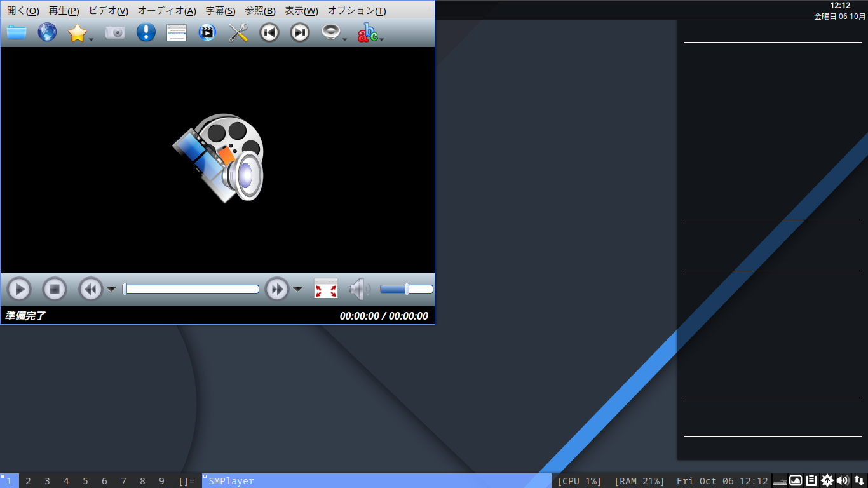This screenshot has width=868, height=488.
Task: Select audio track via the speaker toolbar icon
Action: tap(331, 32)
